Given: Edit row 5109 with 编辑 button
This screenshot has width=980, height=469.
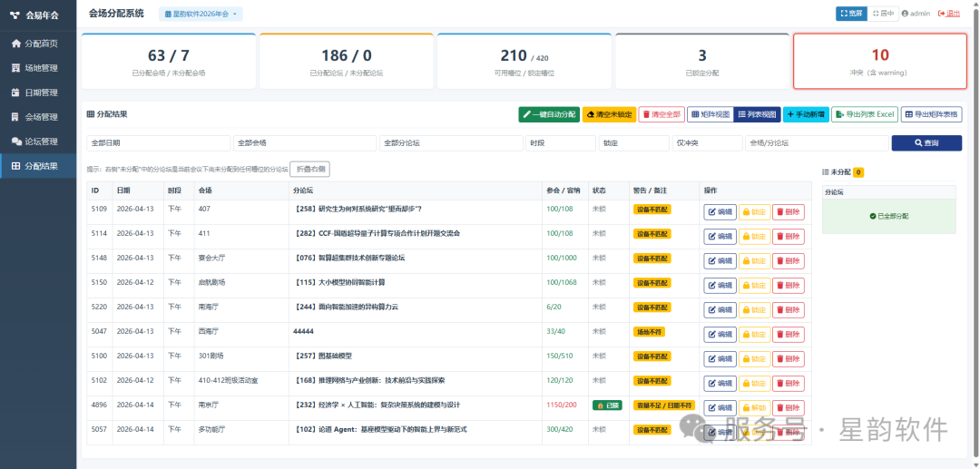Looking at the screenshot, I should point(720,212).
